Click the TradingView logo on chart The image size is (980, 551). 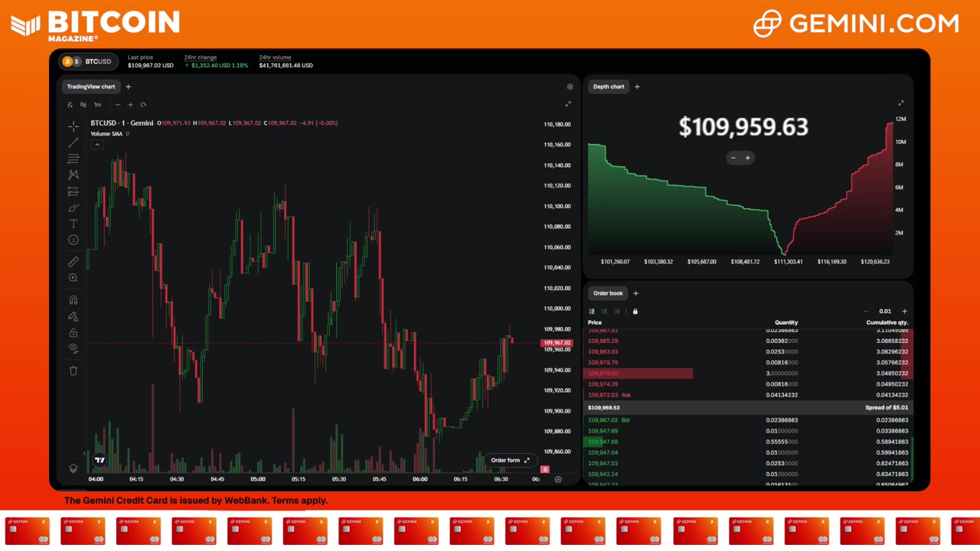point(100,460)
